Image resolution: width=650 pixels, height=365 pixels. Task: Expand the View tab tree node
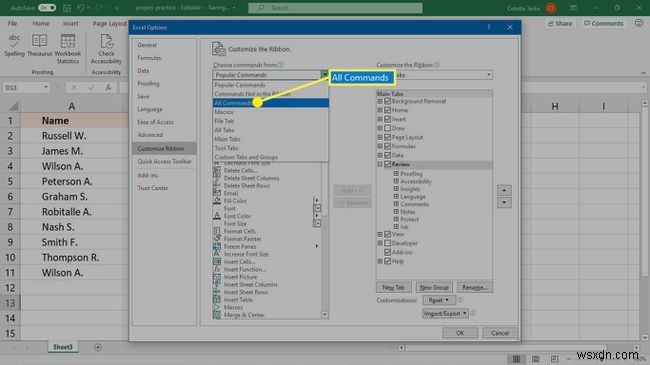pos(380,234)
